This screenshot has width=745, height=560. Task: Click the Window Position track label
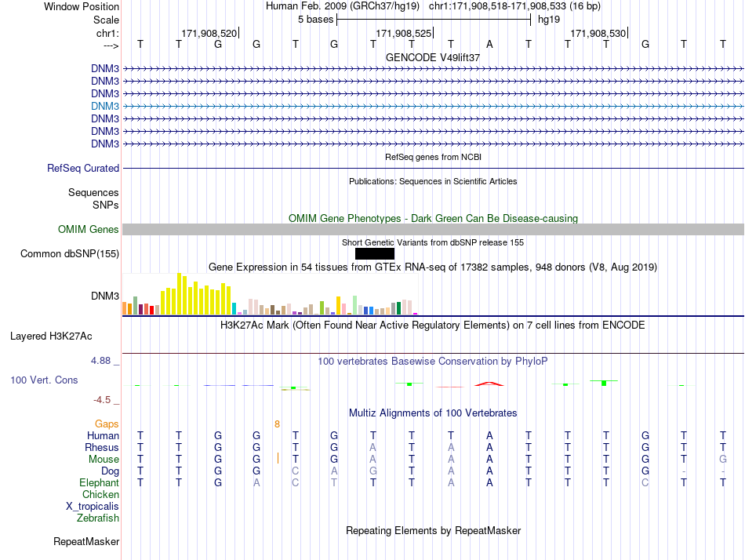[x=82, y=6]
